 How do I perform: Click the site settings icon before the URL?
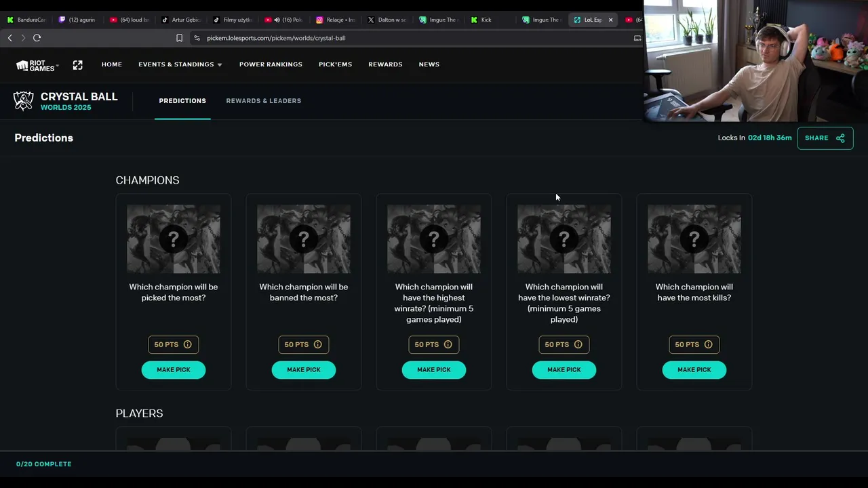pyautogui.click(x=197, y=38)
